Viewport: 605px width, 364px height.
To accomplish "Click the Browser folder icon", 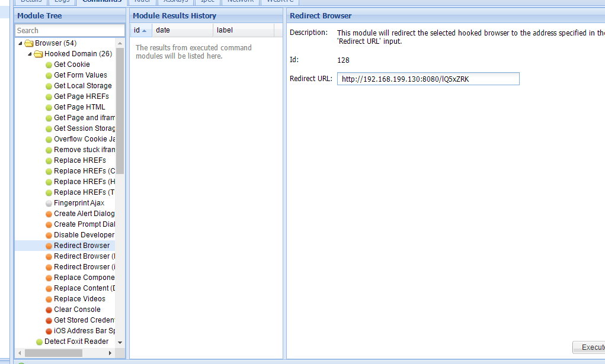I will [x=29, y=43].
